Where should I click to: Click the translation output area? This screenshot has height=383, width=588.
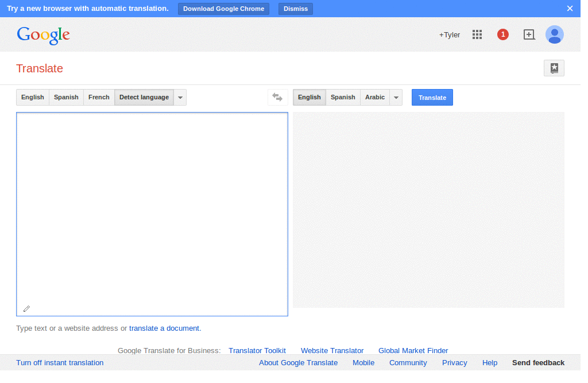428,210
